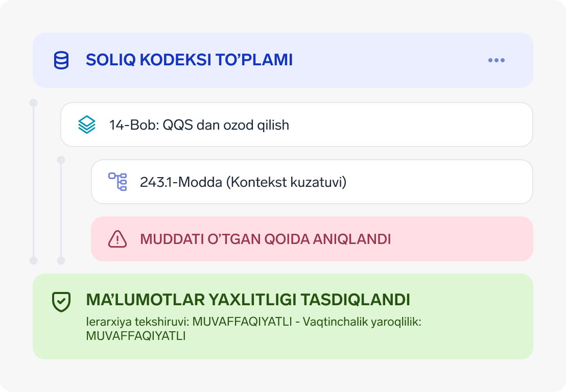Click the MUVAFFAQIYATLI result on the last line
Viewport: 566px width, 392px height.
pyautogui.click(x=135, y=336)
